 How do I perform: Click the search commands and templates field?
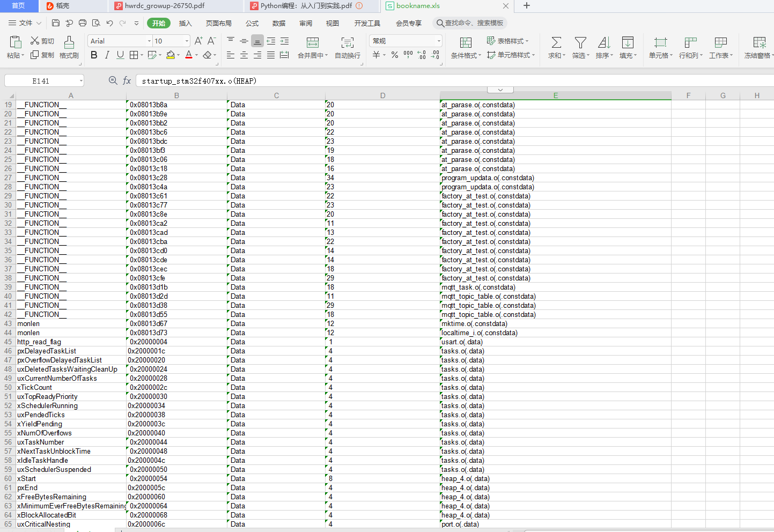[x=470, y=23]
